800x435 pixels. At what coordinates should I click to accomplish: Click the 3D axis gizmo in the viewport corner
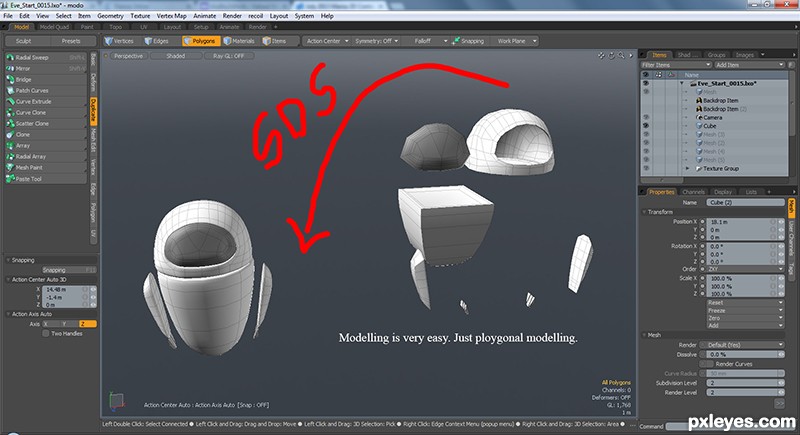pyautogui.click(x=116, y=400)
